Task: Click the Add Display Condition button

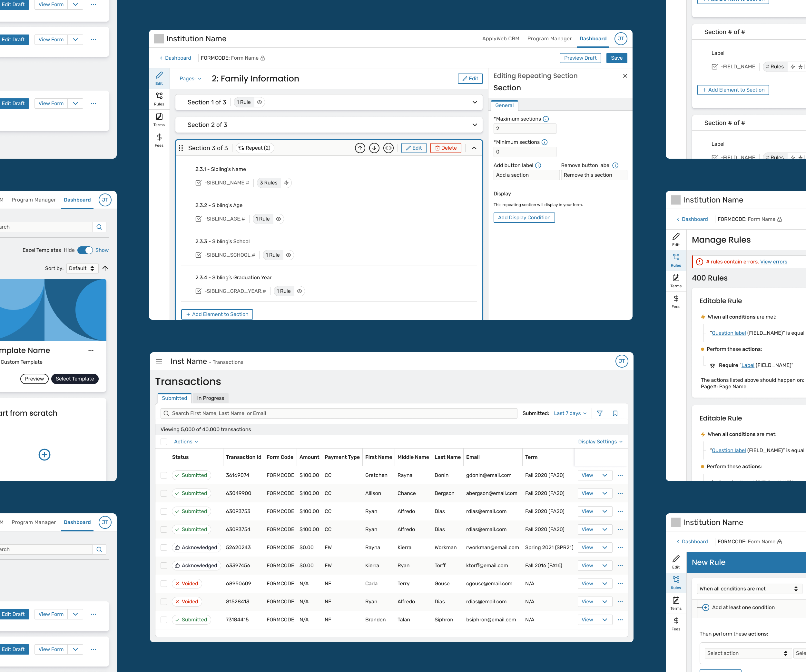Action: tap(524, 218)
